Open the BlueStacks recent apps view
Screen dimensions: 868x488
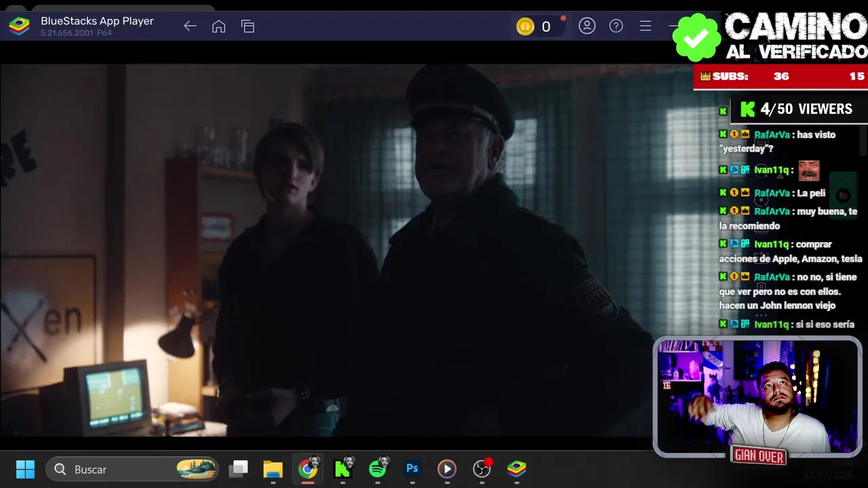(x=248, y=26)
